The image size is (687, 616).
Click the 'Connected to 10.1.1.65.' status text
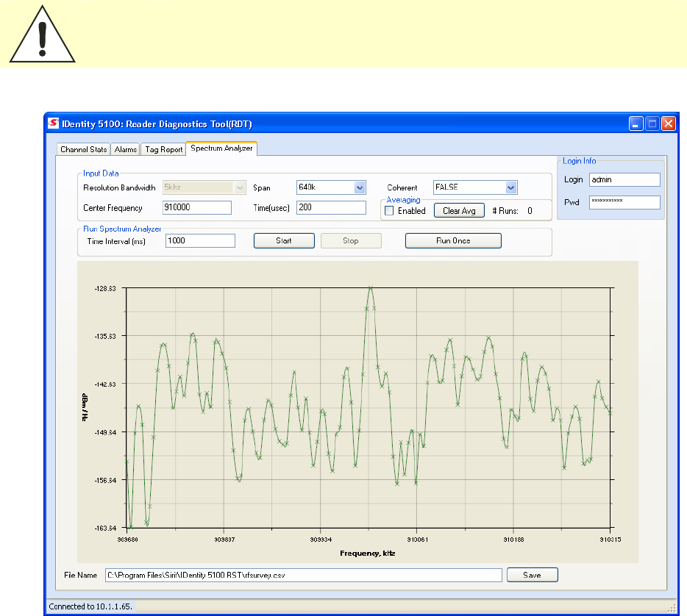click(x=90, y=606)
